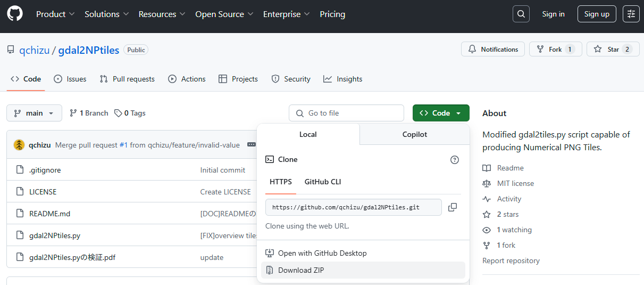Screen dimensions: 644x285
Task: Choose Download ZIP
Action: click(363, 270)
